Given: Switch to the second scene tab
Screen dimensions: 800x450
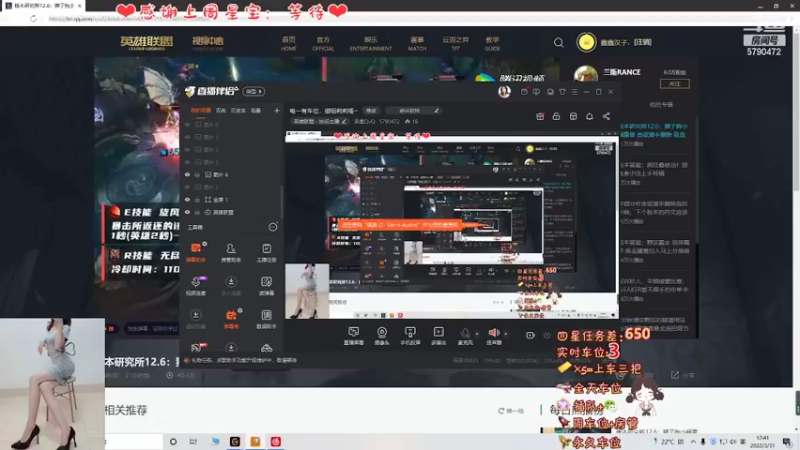Looking at the screenshot, I should 221,110.
